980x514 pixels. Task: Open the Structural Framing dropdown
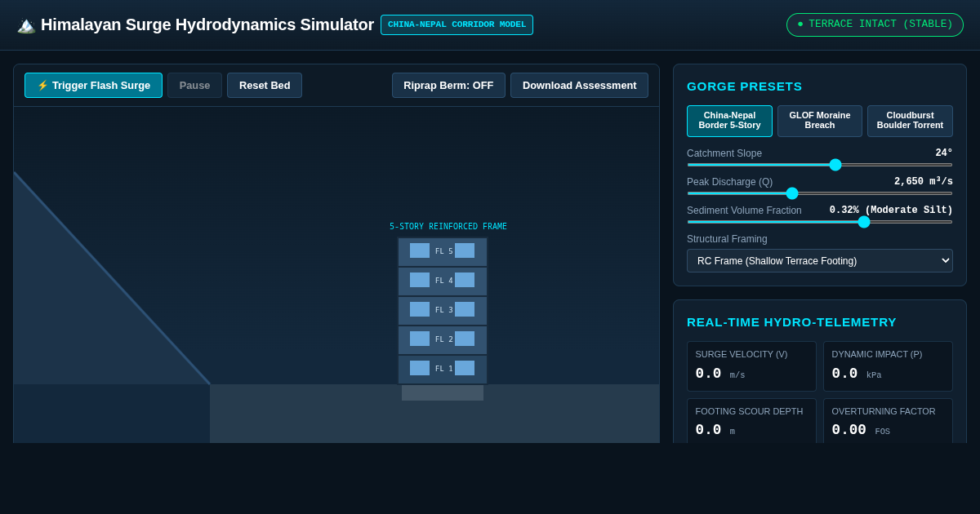820,261
